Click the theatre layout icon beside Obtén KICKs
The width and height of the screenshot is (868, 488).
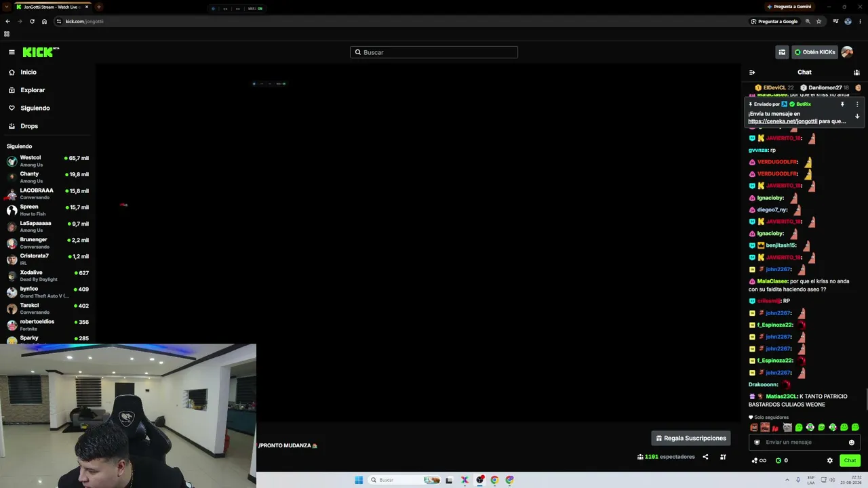coord(782,52)
